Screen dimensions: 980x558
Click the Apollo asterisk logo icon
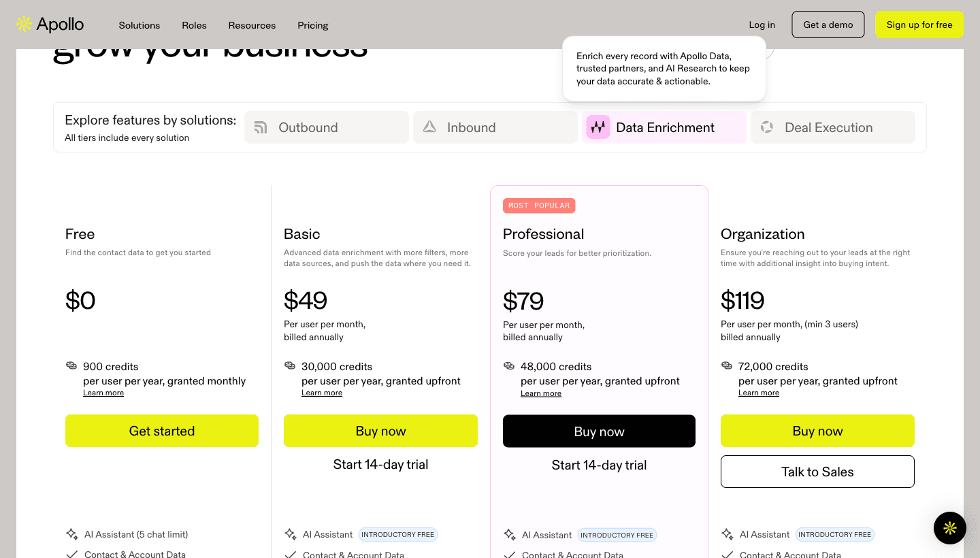pos(23,24)
